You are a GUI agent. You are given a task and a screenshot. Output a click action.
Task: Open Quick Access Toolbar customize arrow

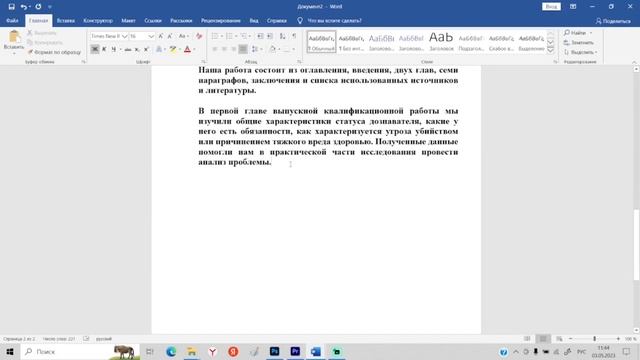click(50, 7)
